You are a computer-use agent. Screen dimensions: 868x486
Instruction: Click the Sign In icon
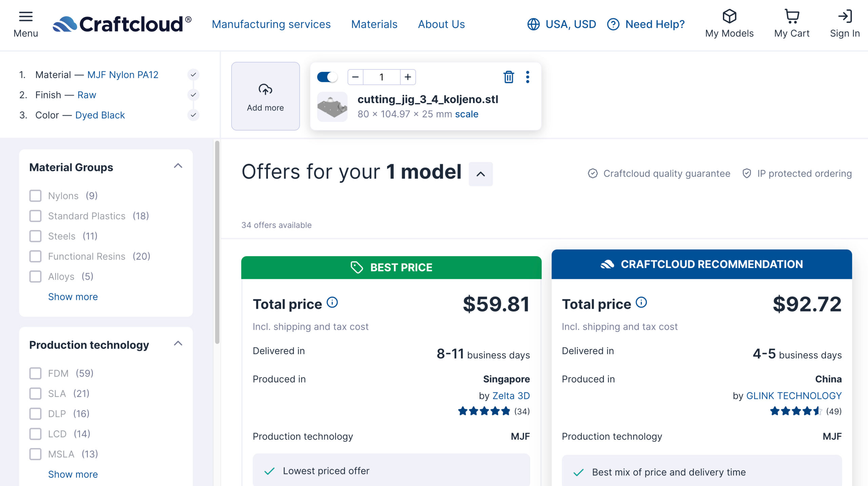click(845, 16)
